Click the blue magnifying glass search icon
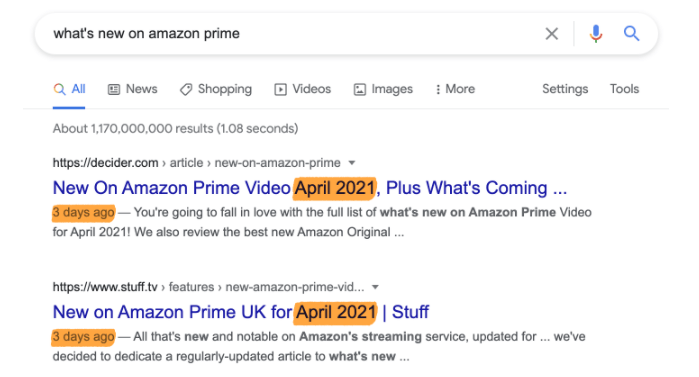The width and height of the screenshot is (699, 377). 631,33
